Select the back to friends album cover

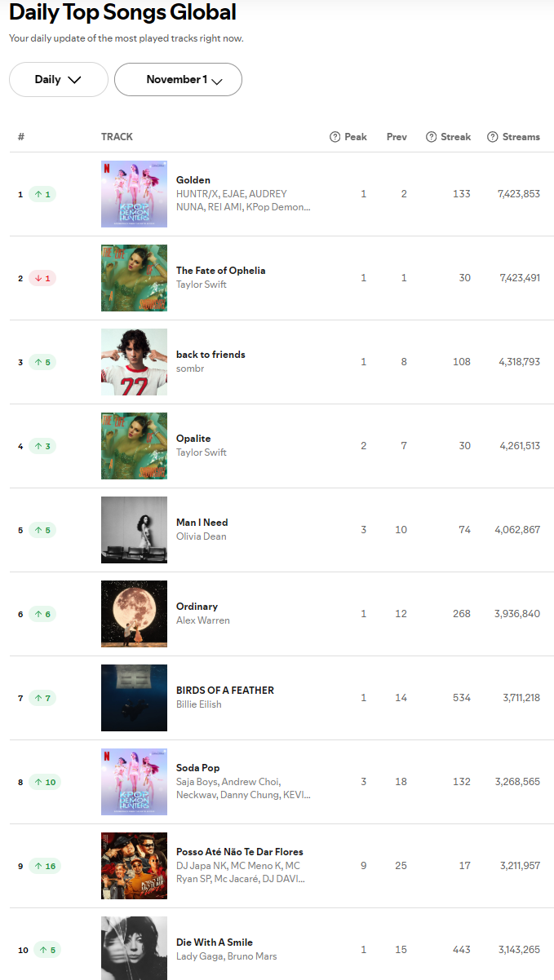click(x=134, y=362)
